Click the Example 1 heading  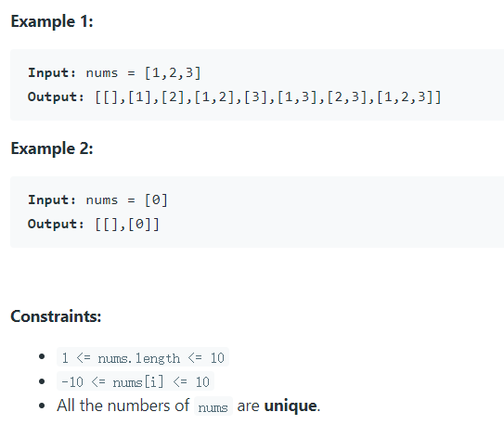pyautogui.click(x=52, y=21)
